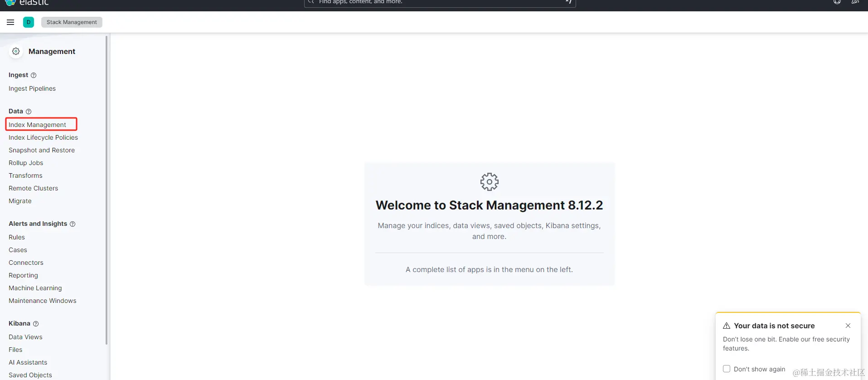The width and height of the screenshot is (868, 380).
Task: Select Rollup Jobs in the sidebar
Action: (26, 163)
